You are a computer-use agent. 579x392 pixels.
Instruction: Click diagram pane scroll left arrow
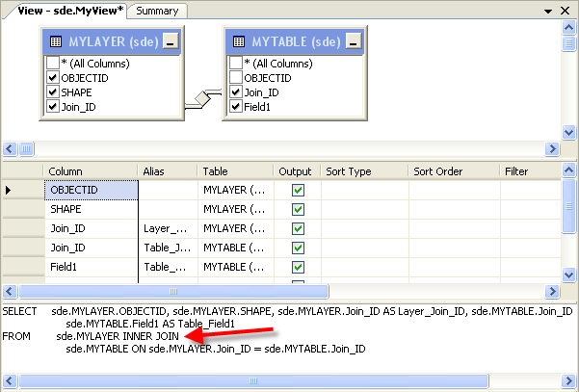[x=10, y=148]
